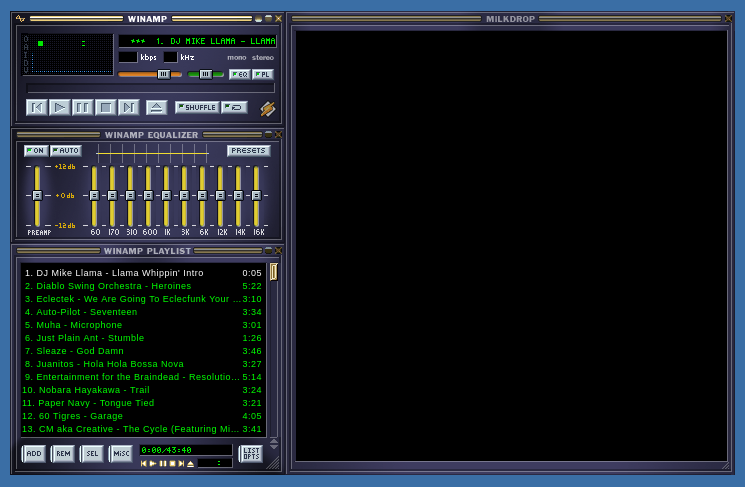The height and width of the screenshot is (487, 745).
Task: Select Just Plain Ant - Stumble track
Action: 143,338
